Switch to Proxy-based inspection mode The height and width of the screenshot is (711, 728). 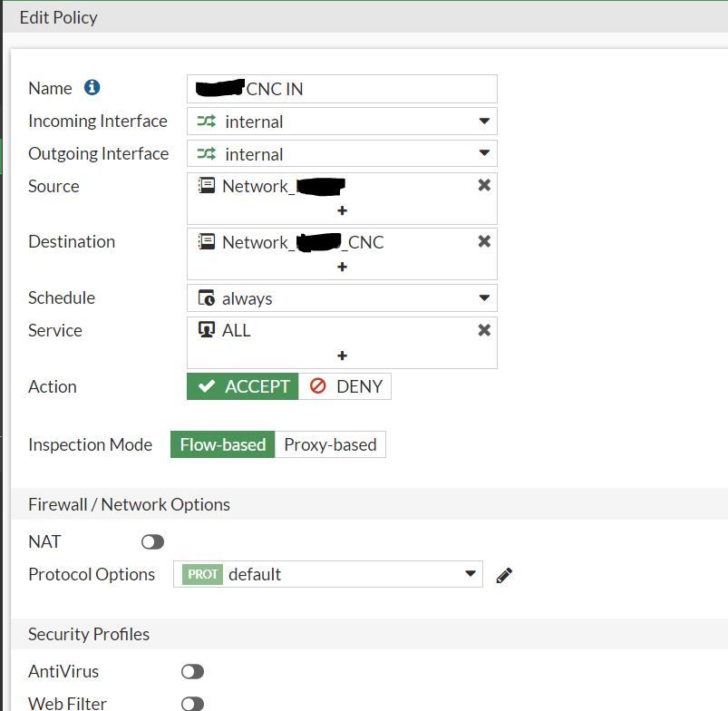point(330,444)
